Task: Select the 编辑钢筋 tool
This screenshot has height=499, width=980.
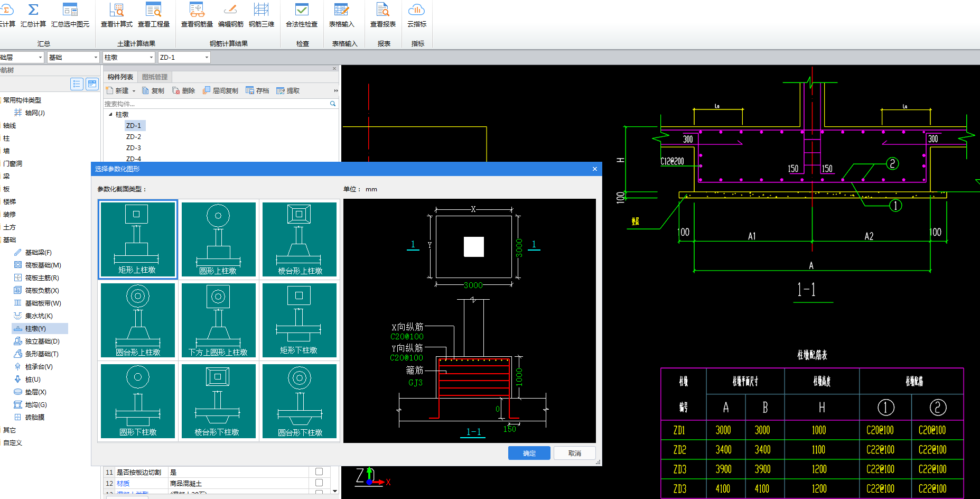Action: click(x=231, y=15)
